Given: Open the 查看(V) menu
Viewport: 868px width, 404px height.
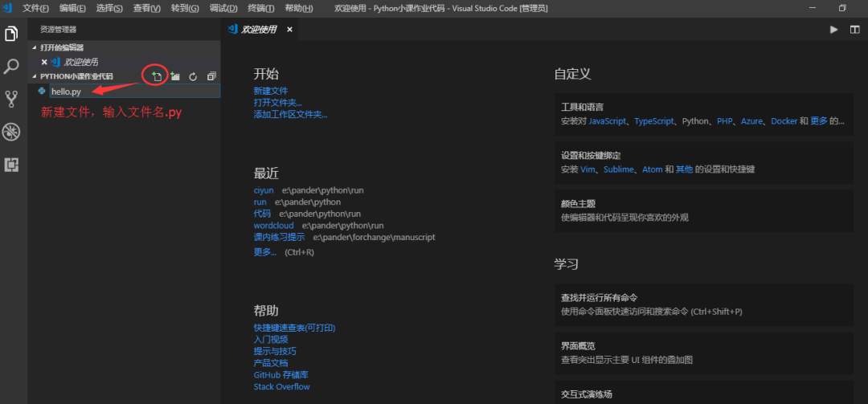Looking at the screenshot, I should [x=147, y=8].
